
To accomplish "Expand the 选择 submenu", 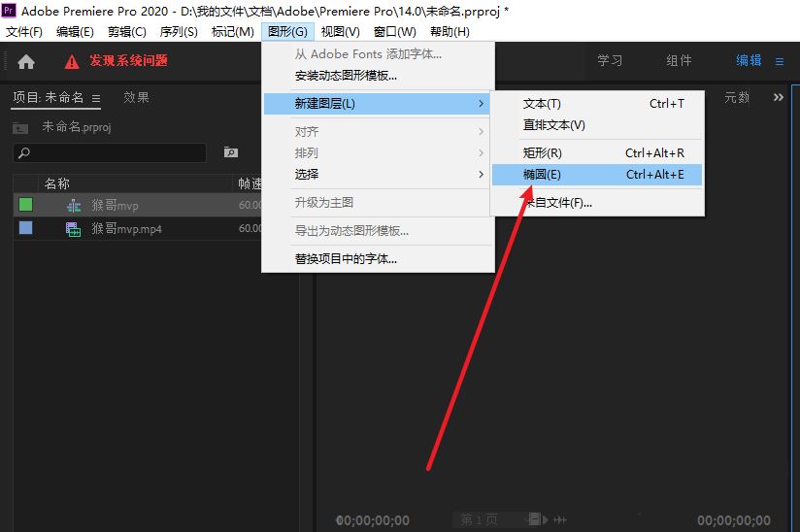I will [377, 174].
